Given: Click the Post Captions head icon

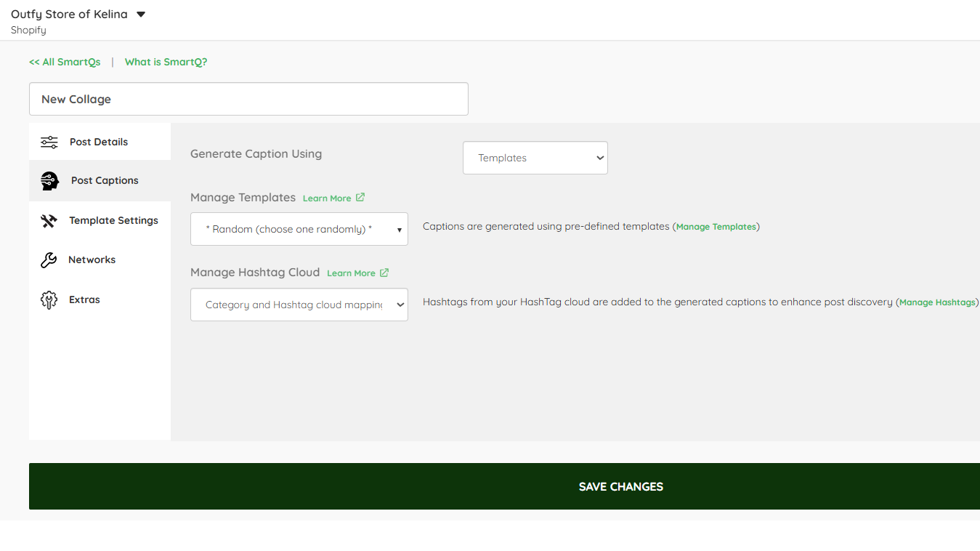Looking at the screenshot, I should click(x=50, y=181).
